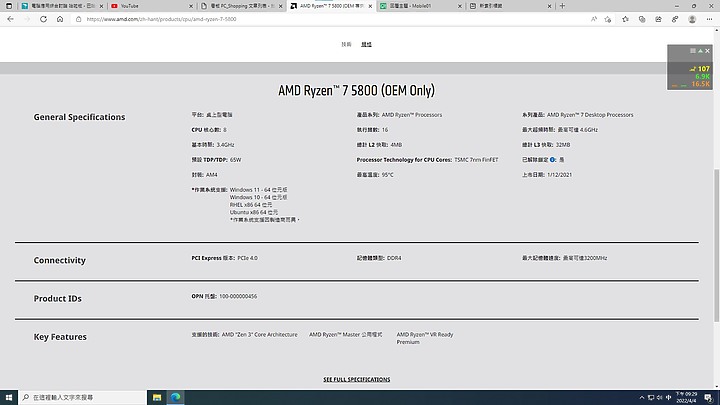Add this page to favorites
This screenshot has width=720, height=405.
point(608,19)
